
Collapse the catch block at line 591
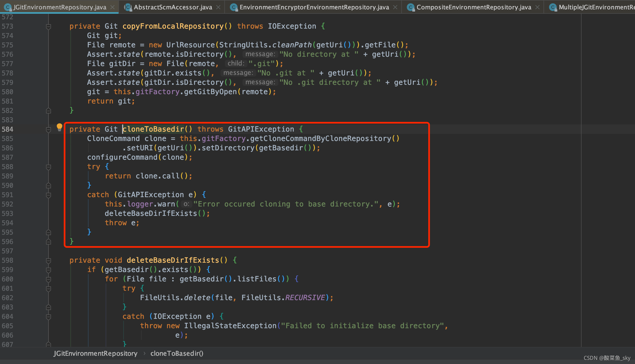(49, 195)
